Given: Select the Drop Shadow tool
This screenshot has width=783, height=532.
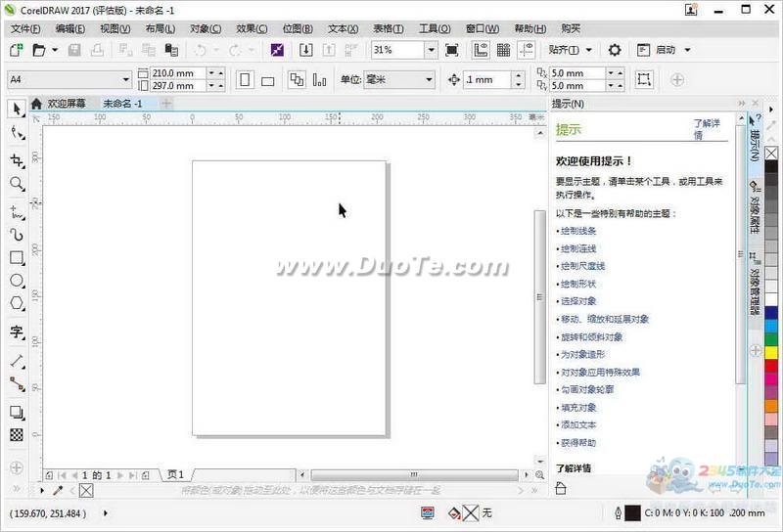Looking at the screenshot, I should pos(17,413).
